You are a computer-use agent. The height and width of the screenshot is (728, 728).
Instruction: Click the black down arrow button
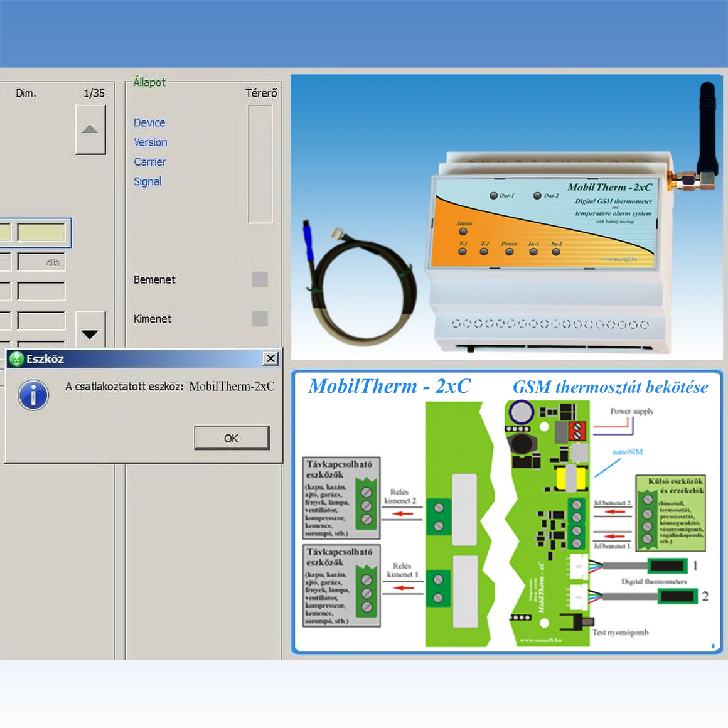[x=90, y=333]
